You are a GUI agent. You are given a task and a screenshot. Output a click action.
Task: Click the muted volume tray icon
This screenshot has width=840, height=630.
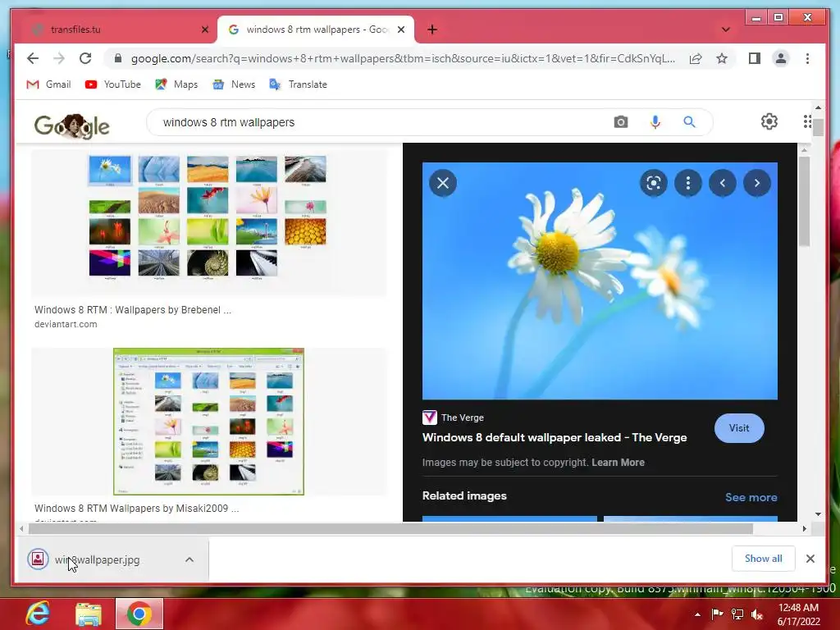point(757,614)
